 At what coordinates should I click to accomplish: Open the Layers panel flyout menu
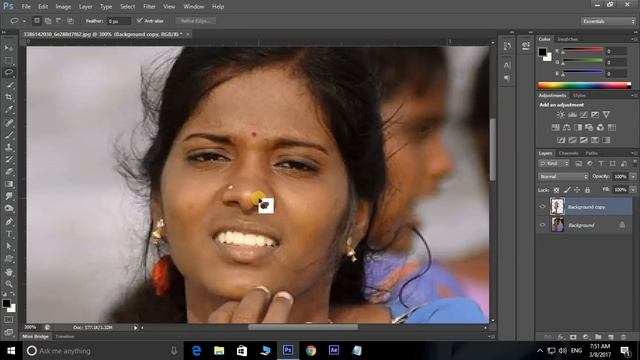click(634, 153)
